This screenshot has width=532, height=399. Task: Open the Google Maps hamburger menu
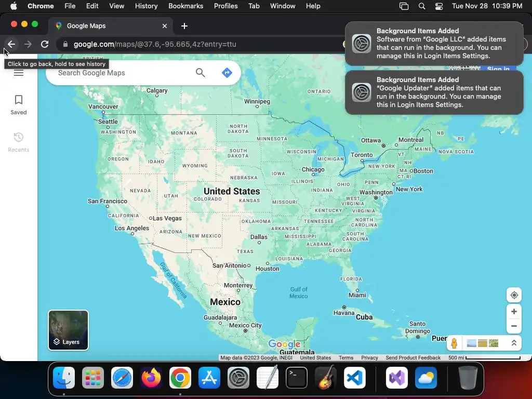click(x=19, y=72)
